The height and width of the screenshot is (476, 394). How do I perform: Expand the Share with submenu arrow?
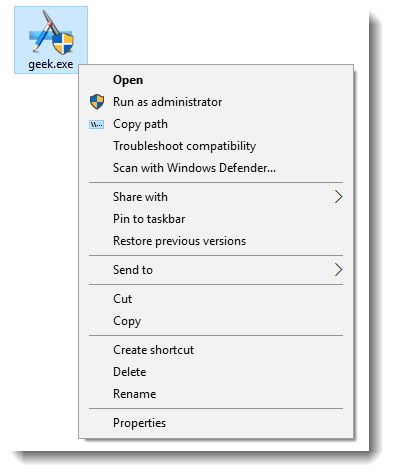pyautogui.click(x=338, y=197)
